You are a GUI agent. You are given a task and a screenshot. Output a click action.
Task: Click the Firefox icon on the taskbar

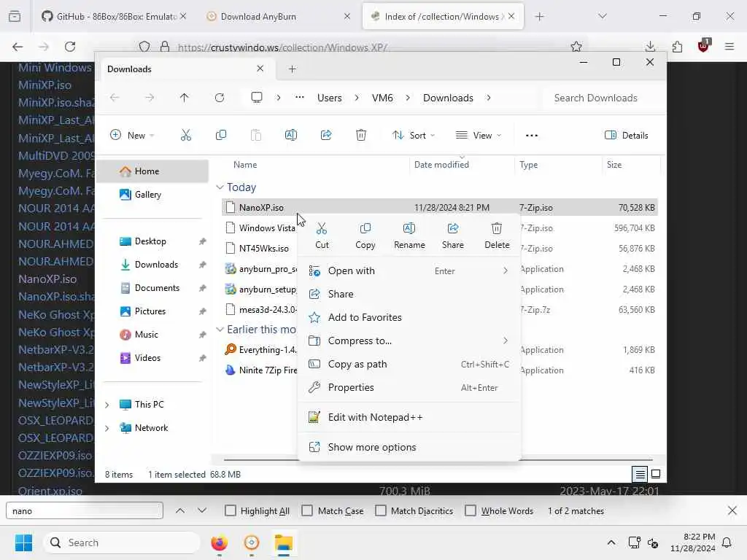[219, 542]
